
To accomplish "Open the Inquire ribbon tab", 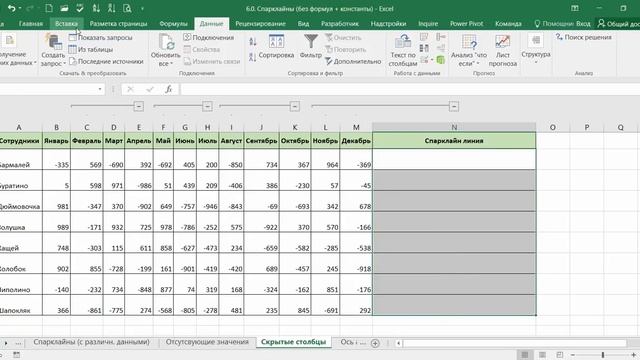I will pos(428,24).
